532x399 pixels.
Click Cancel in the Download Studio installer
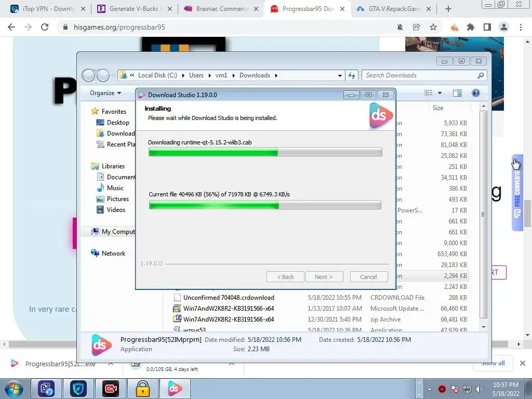coord(369,277)
